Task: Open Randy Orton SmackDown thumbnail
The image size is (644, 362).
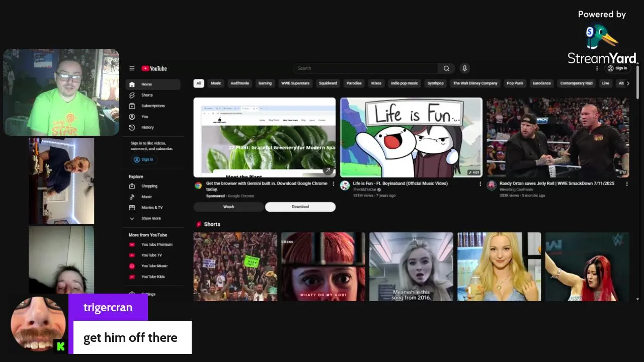Action: [x=558, y=137]
